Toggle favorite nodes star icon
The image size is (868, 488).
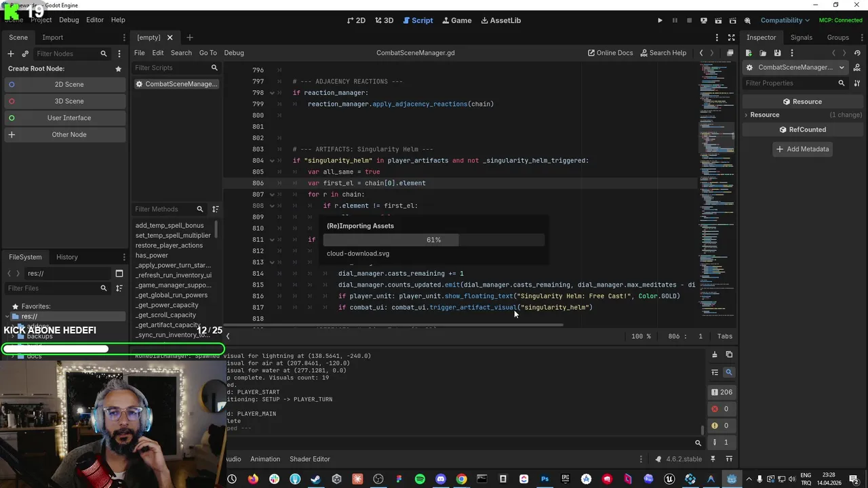pos(118,68)
